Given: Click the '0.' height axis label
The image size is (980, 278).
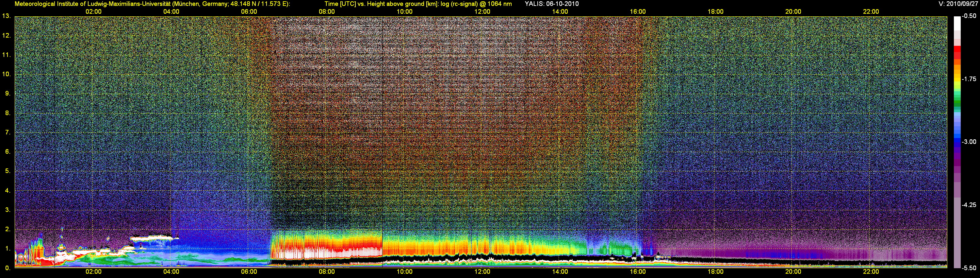Looking at the screenshot, I should click(8, 268).
